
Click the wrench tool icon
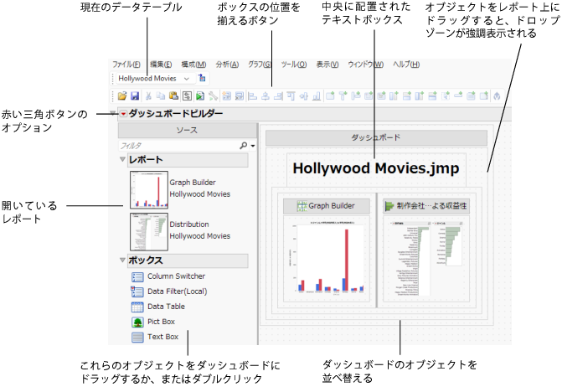213,95
